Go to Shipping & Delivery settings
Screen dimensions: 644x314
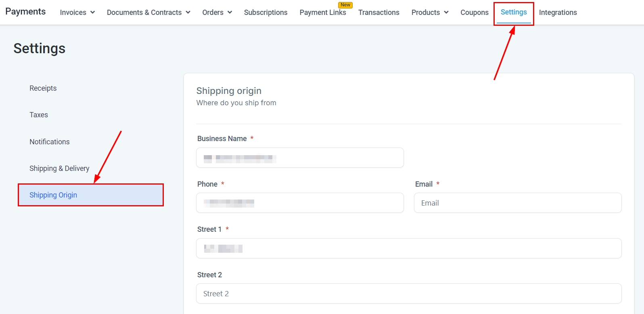tap(59, 168)
